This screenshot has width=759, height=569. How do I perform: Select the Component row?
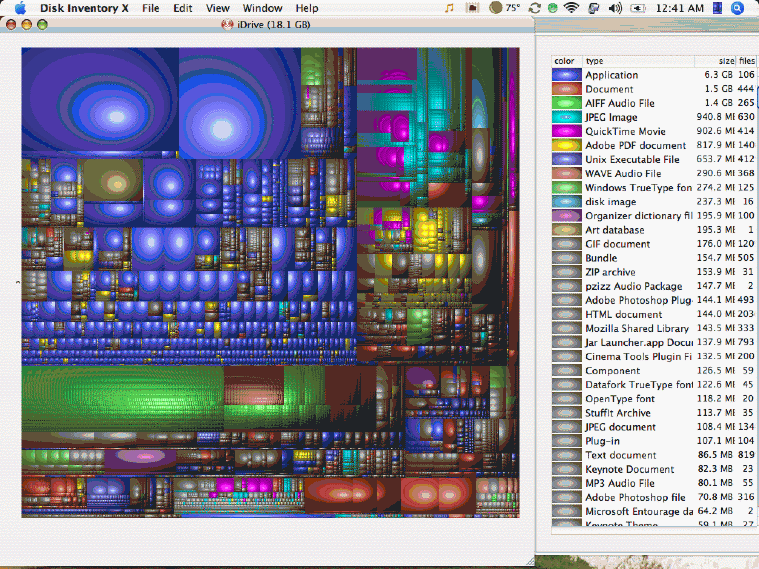tap(653, 370)
